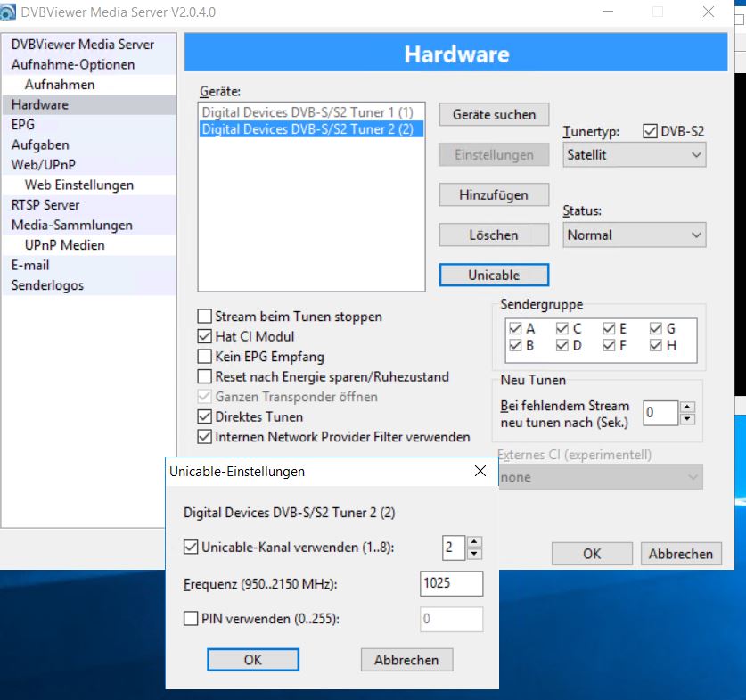Viewport: 746px width, 700px height.
Task: Uncheck Sendergruppe E
Action: 609,328
